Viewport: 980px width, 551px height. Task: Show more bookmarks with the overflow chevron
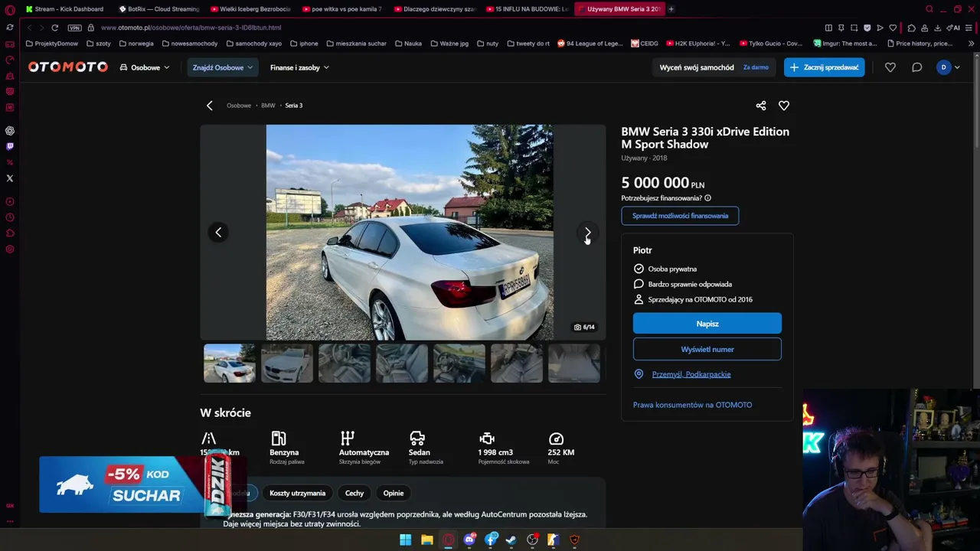(971, 44)
